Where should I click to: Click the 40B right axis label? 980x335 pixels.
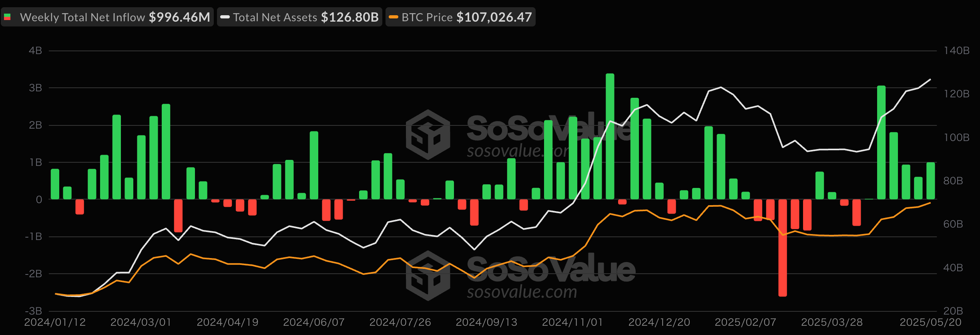pyautogui.click(x=953, y=268)
